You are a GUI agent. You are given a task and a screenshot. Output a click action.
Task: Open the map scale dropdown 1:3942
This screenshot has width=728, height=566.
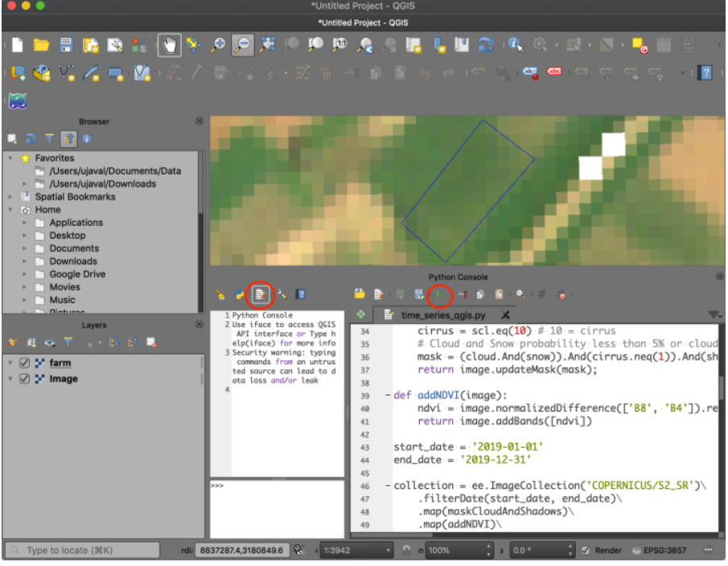pyautogui.click(x=356, y=550)
